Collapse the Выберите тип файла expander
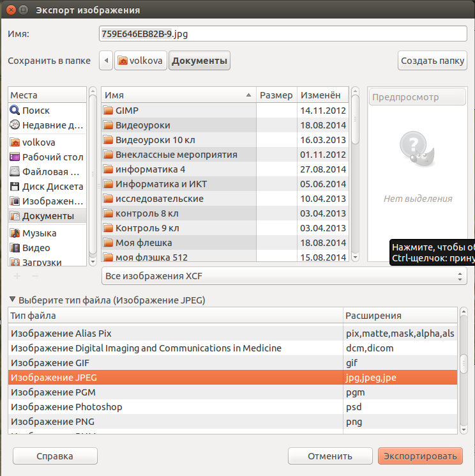475x476 pixels. (13, 300)
